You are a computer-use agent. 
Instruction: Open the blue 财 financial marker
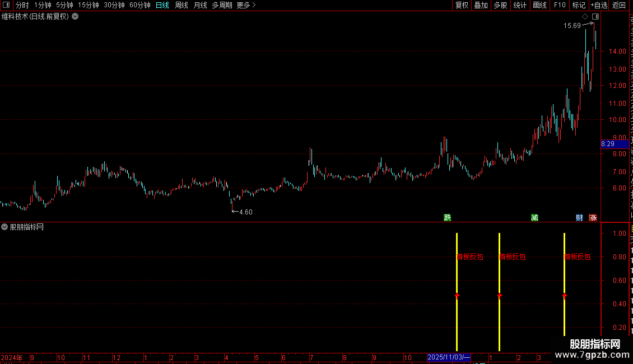pos(579,217)
